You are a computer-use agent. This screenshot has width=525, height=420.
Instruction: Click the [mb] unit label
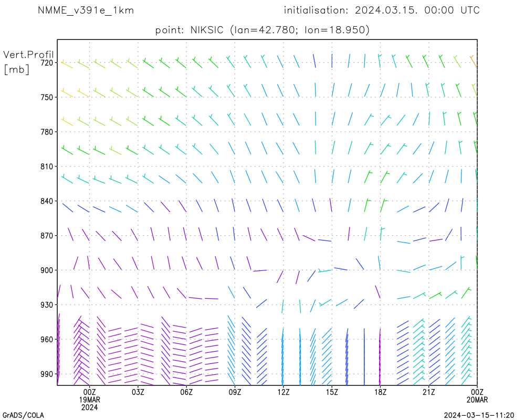(17, 69)
